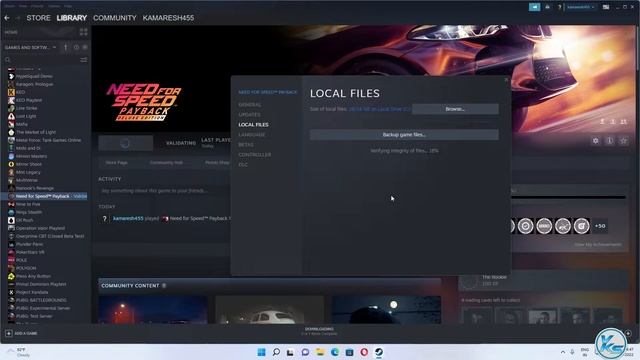Open the COMMUNITY section
This screenshot has height=360, width=640.
click(115, 18)
